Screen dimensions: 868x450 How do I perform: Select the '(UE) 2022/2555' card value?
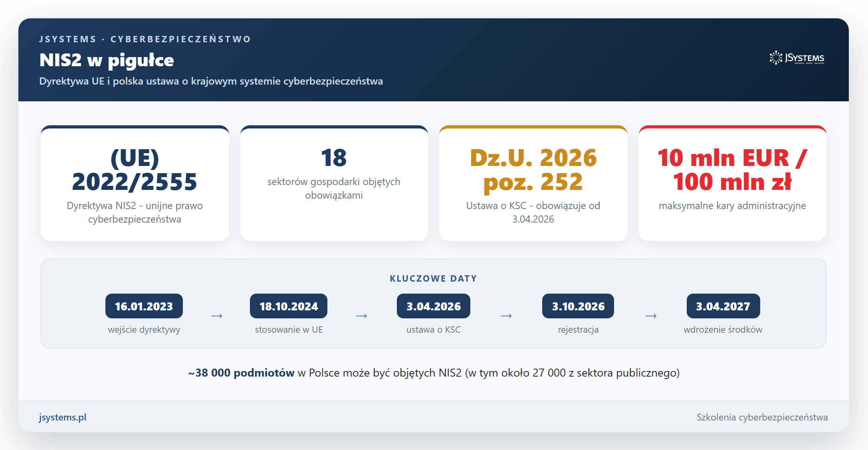(x=135, y=170)
